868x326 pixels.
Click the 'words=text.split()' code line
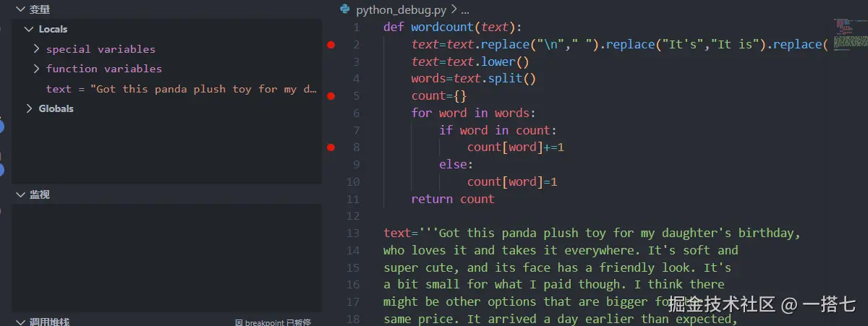click(474, 79)
